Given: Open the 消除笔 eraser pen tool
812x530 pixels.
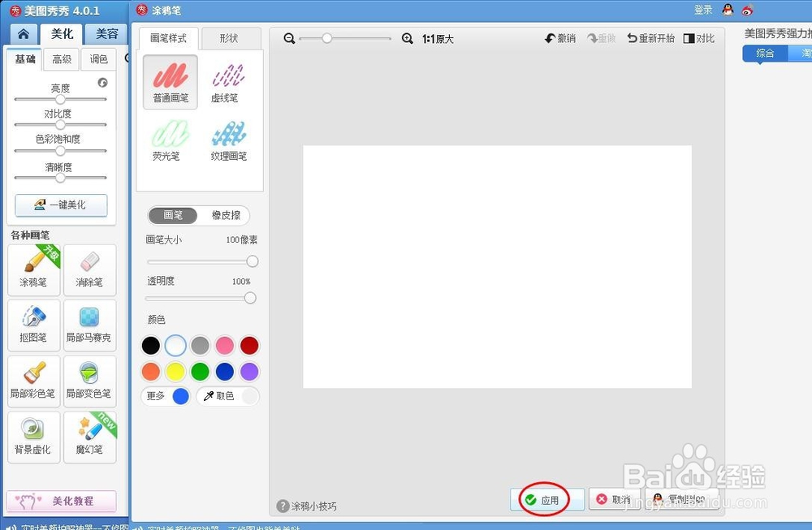Looking at the screenshot, I should coord(89,270).
